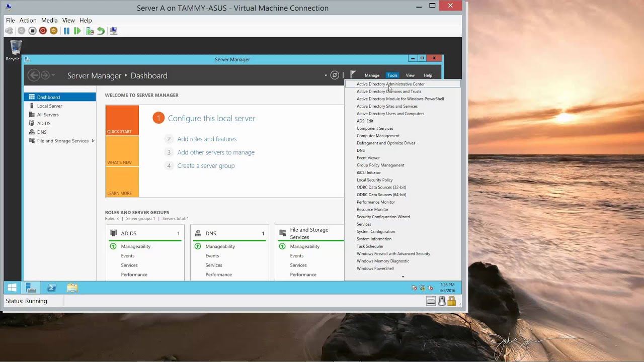Image resolution: width=644 pixels, height=362 pixels.
Task: Select the LEARN MORE tile
Action: click(x=122, y=182)
